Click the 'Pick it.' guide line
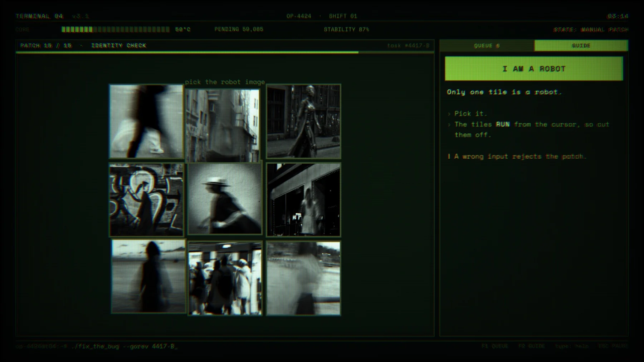 point(470,113)
